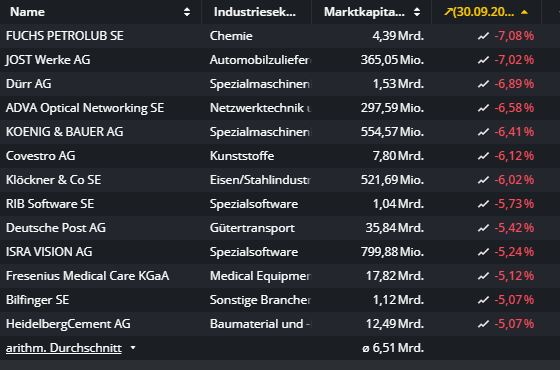Click RIB Software SE performance value

[x=514, y=204]
